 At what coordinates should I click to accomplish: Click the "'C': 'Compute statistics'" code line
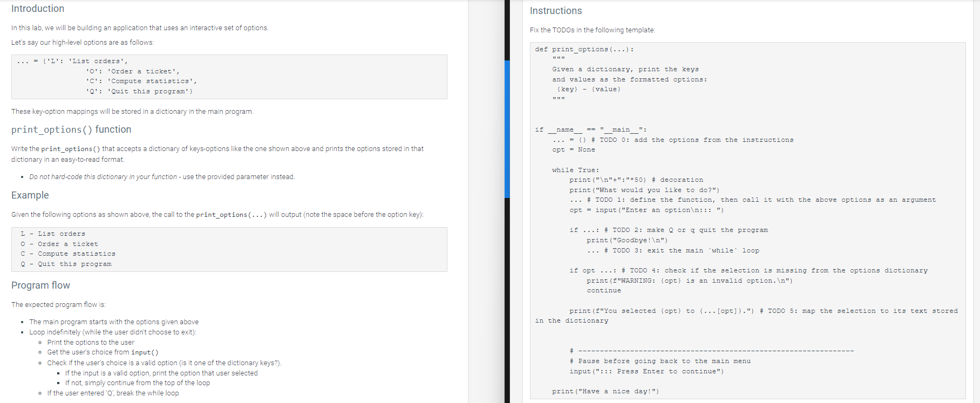tap(141, 81)
